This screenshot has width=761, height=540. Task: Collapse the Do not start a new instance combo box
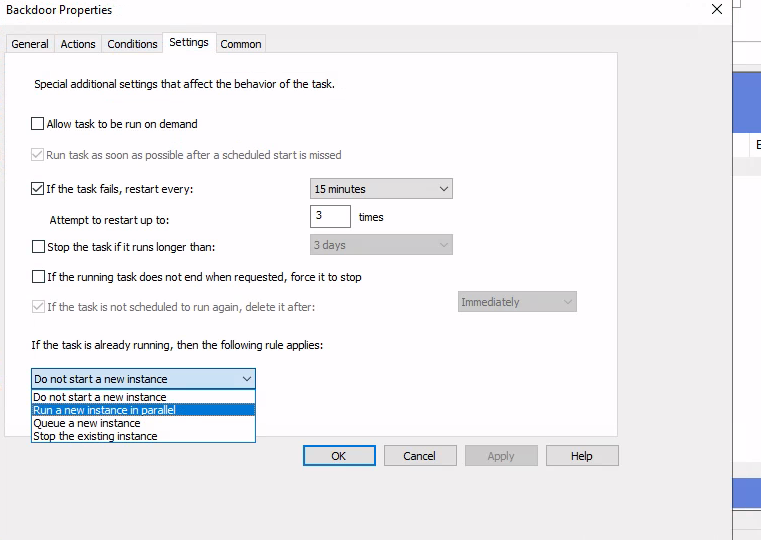(246, 379)
